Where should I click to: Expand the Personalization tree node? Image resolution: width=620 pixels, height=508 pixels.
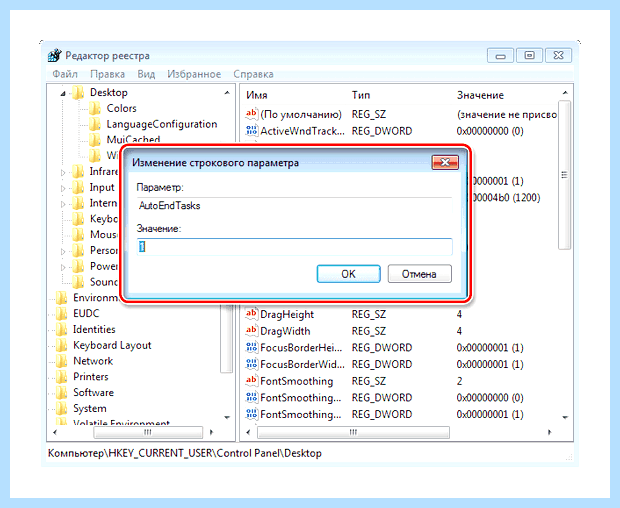point(63,251)
